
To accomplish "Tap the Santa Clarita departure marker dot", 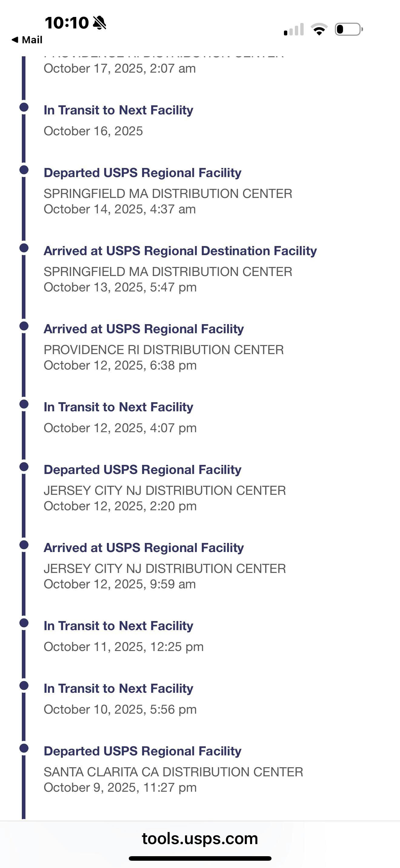I will click(24, 748).
